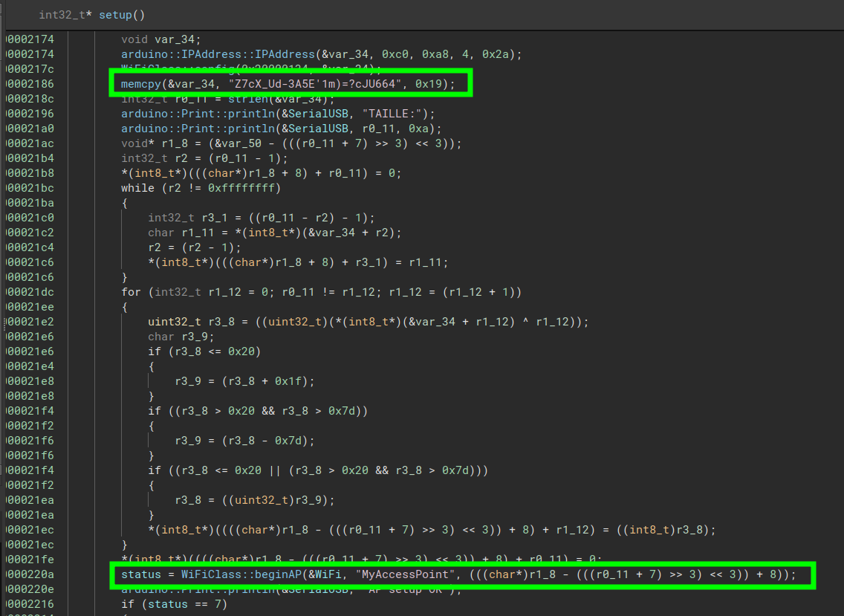844x616 pixels.
Task: Select the 'void var_34;' declaration line
Action: coord(161,39)
